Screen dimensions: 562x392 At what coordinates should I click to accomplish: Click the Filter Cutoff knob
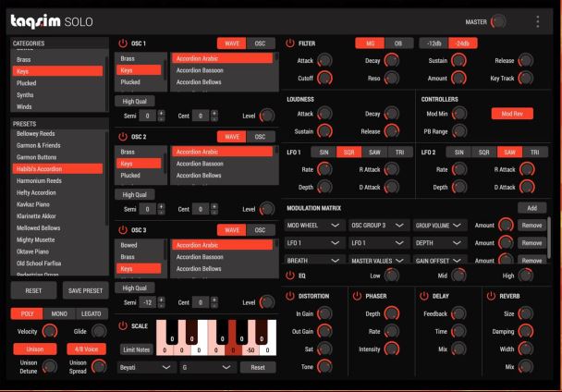pyautogui.click(x=324, y=79)
